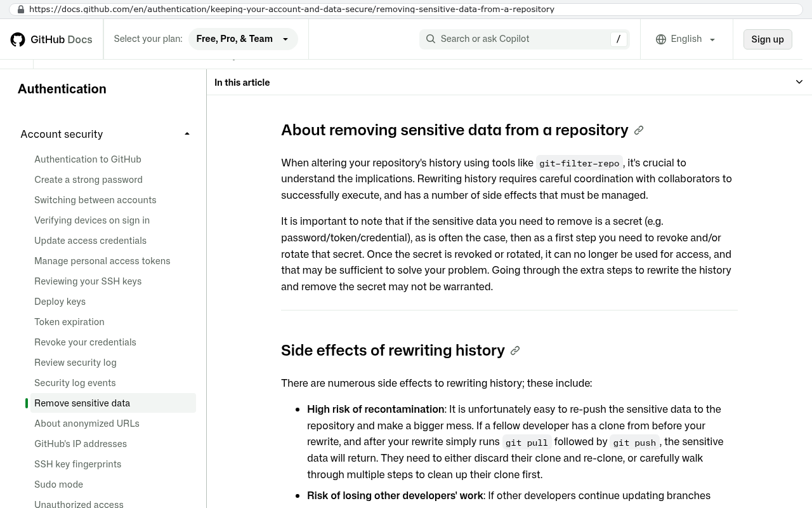The image size is (812, 508).
Task: Click the browser URL address bar
Action: click(406, 10)
